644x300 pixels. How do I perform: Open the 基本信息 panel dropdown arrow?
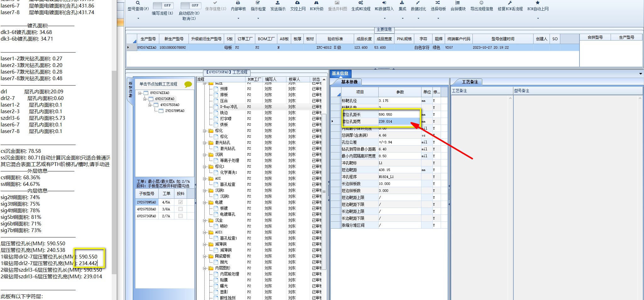point(640,74)
